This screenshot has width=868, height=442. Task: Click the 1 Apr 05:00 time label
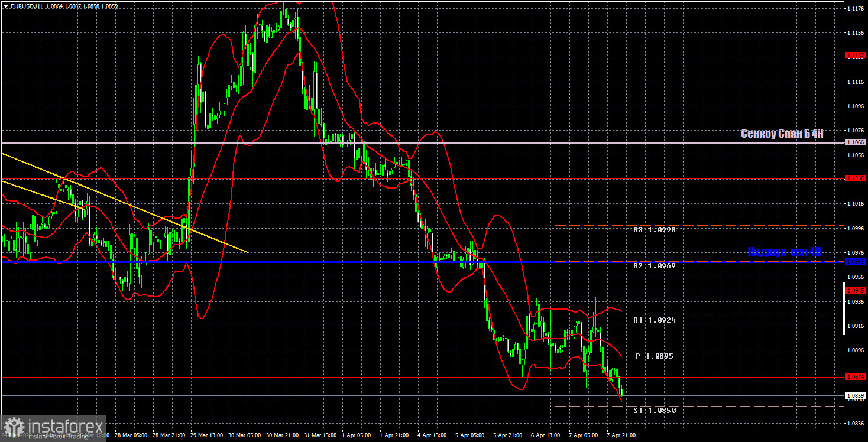pyautogui.click(x=357, y=435)
